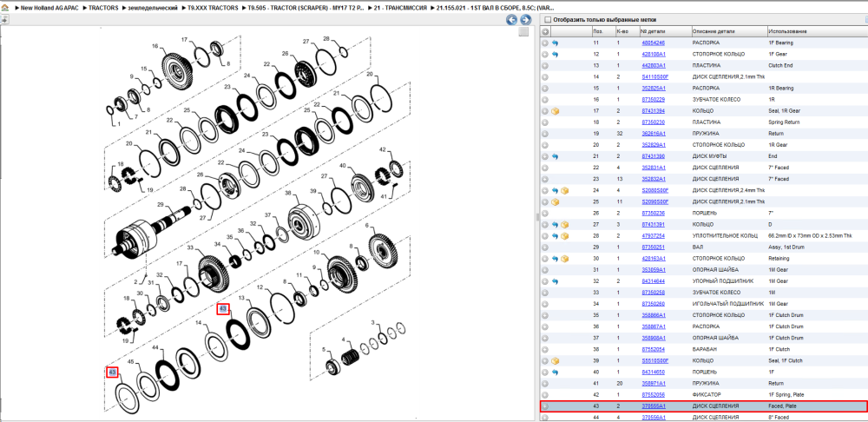The width and height of the screenshot is (868, 422).
Task: Click supersession arrow for position 24
Action: [x=556, y=190]
